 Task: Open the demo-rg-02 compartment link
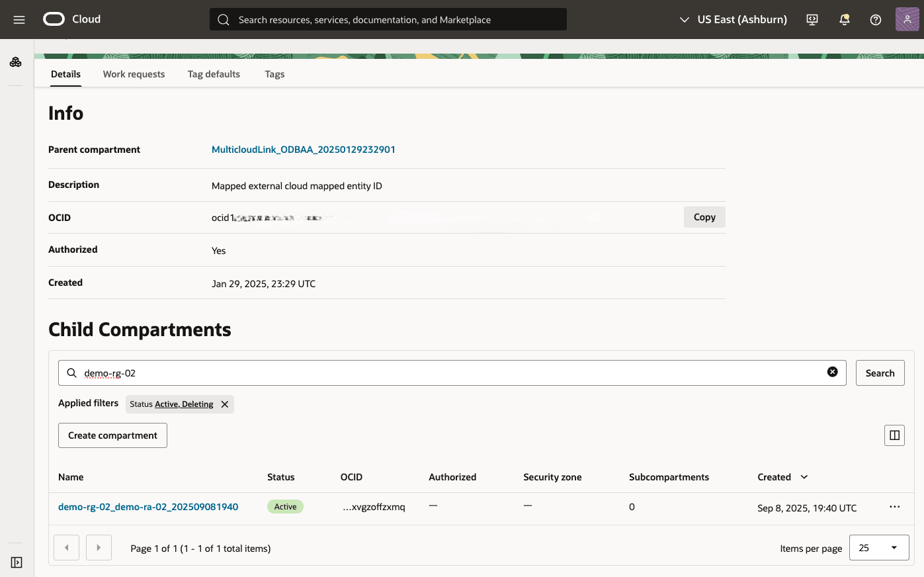pyautogui.click(x=148, y=506)
